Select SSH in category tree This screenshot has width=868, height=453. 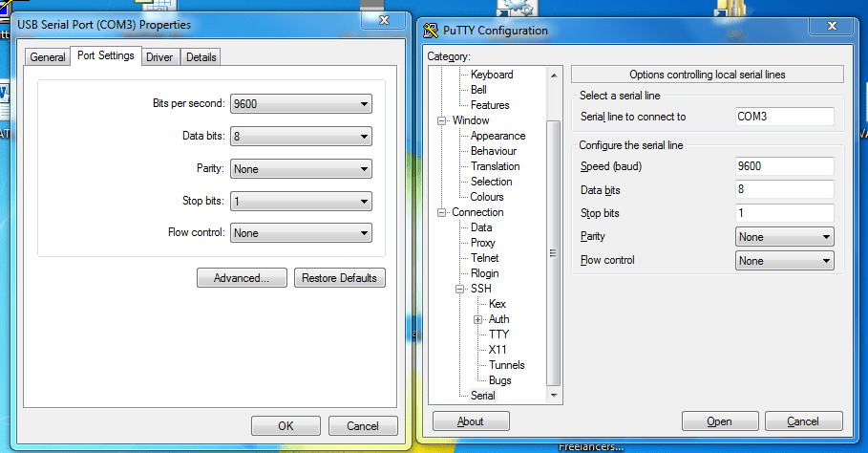point(480,289)
